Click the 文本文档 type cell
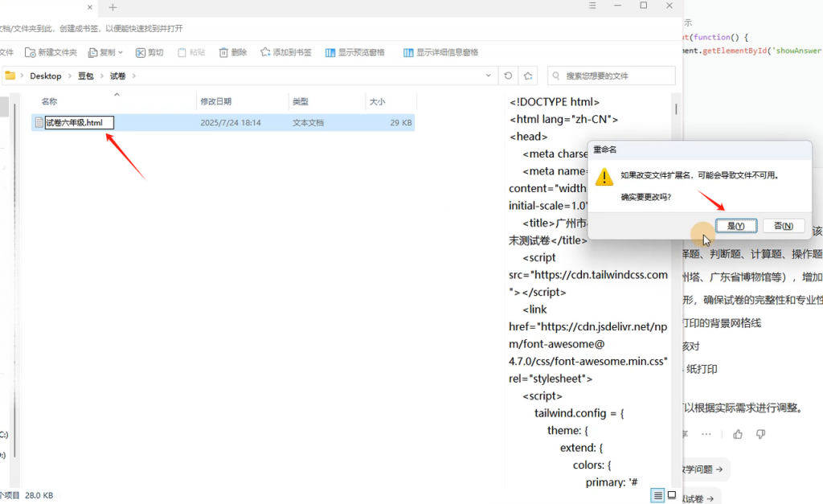 click(308, 122)
